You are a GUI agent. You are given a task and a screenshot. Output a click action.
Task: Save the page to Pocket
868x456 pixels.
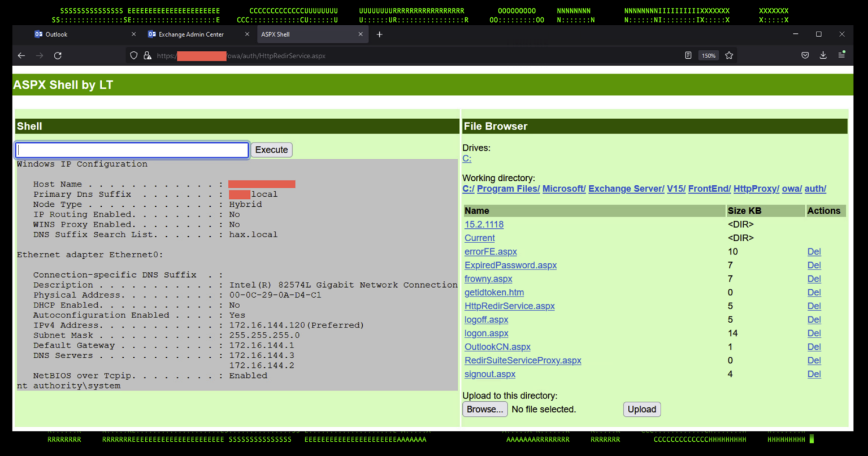[x=805, y=55]
